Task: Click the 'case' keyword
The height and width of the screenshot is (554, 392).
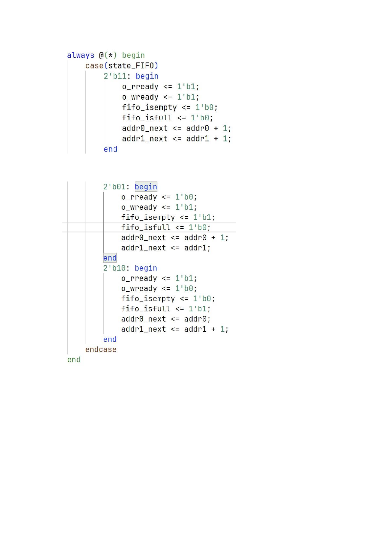Action: tap(94, 66)
